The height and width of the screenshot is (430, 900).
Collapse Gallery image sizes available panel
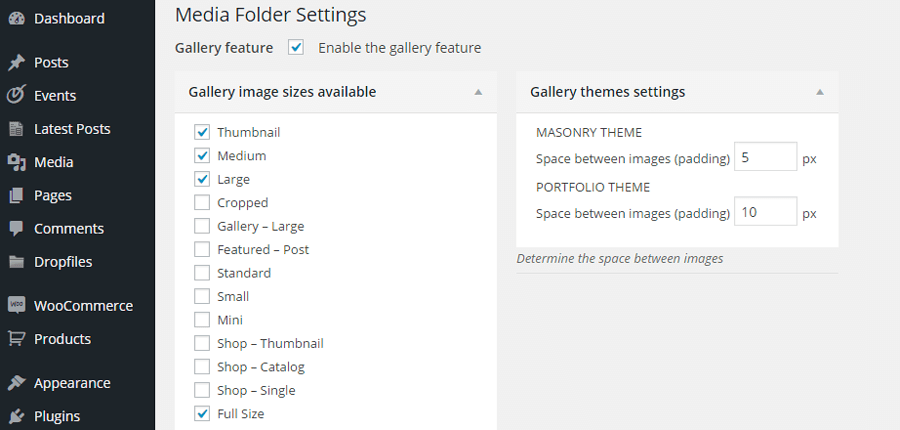point(478,92)
